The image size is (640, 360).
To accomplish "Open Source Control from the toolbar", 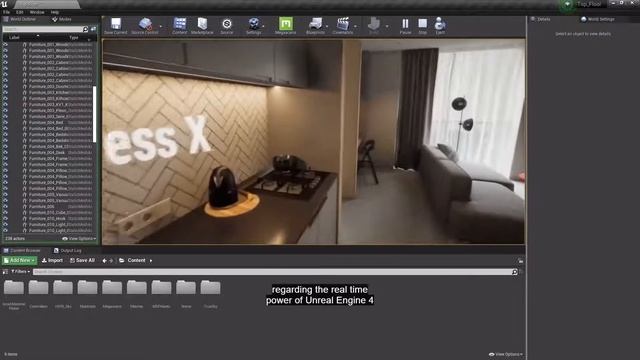I will click(145, 24).
